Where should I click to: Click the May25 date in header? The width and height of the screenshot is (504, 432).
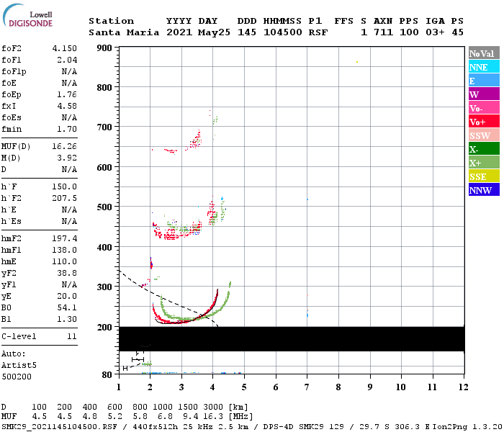[x=214, y=32]
